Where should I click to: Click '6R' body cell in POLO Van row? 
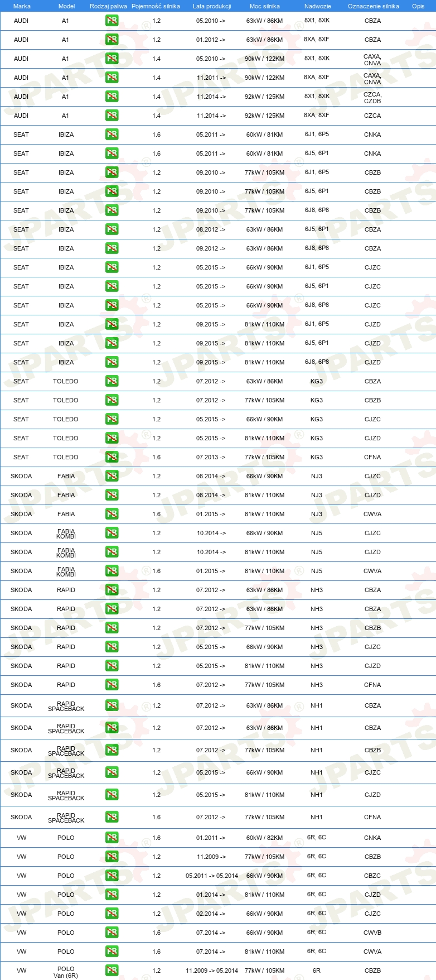pos(317,971)
